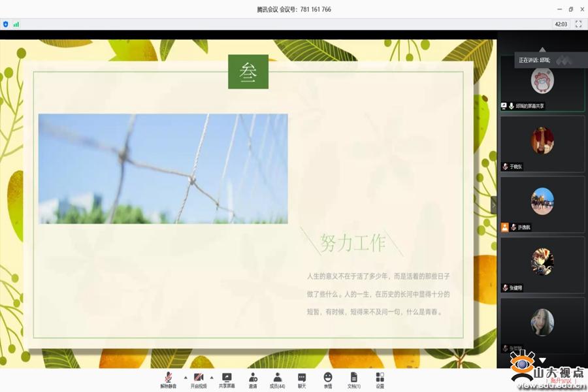Click the 邀请 invite icon

click(253, 379)
